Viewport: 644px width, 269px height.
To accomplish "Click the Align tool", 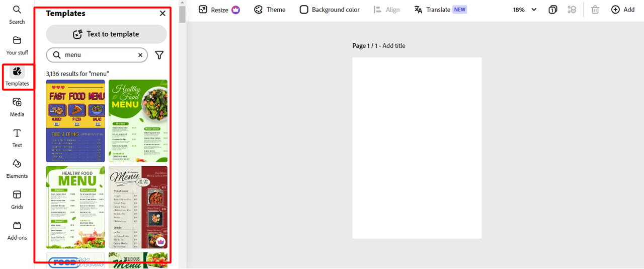I will [x=387, y=10].
